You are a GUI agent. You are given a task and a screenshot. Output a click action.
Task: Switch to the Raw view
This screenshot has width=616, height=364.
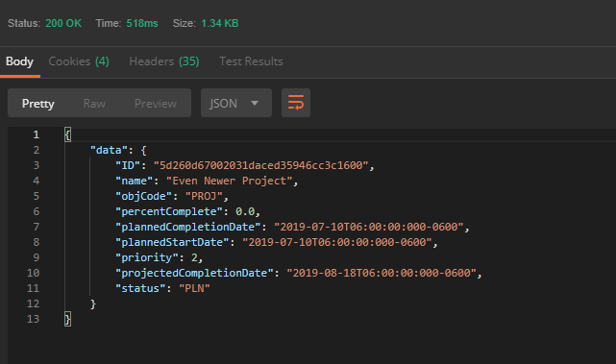(x=94, y=104)
